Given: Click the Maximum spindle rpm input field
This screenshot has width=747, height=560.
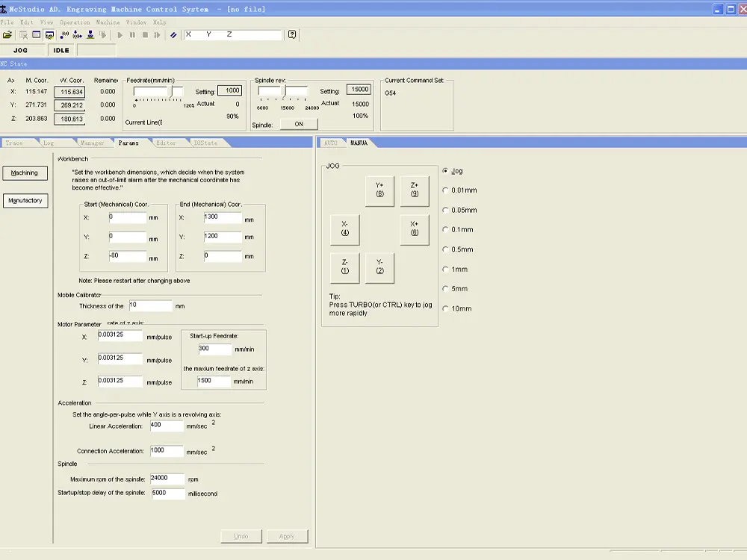Looking at the screenshot, I should [167, 479].
